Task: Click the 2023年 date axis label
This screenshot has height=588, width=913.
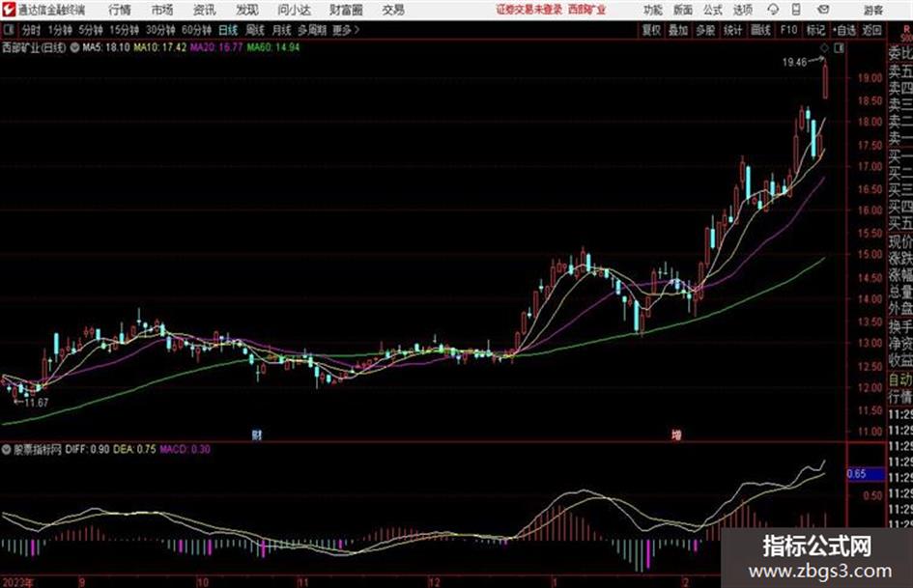Action: pyautogui.click(x=18, y=583)
